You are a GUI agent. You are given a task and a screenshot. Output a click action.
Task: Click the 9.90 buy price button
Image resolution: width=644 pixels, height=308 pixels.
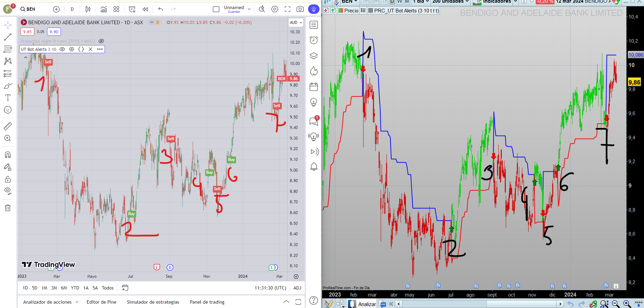[54, 32]
